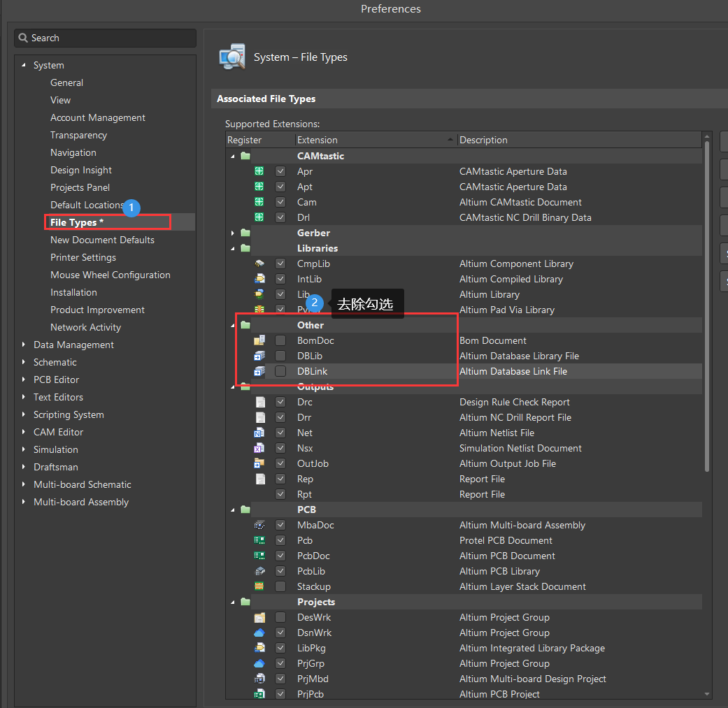The width and height of the screenshot is (728, 708).
Task: Click the PrjPcb PCB project icon
Action: pos(260,694)
